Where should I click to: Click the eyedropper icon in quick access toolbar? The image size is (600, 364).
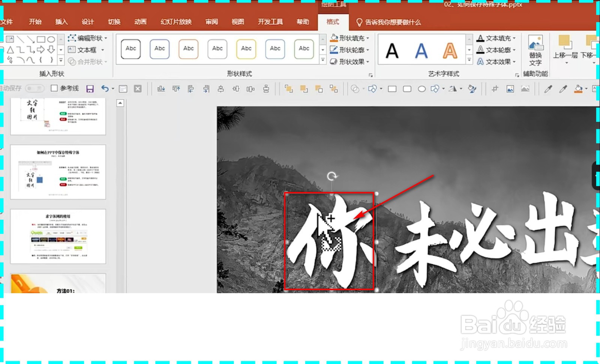click(547, 89)
